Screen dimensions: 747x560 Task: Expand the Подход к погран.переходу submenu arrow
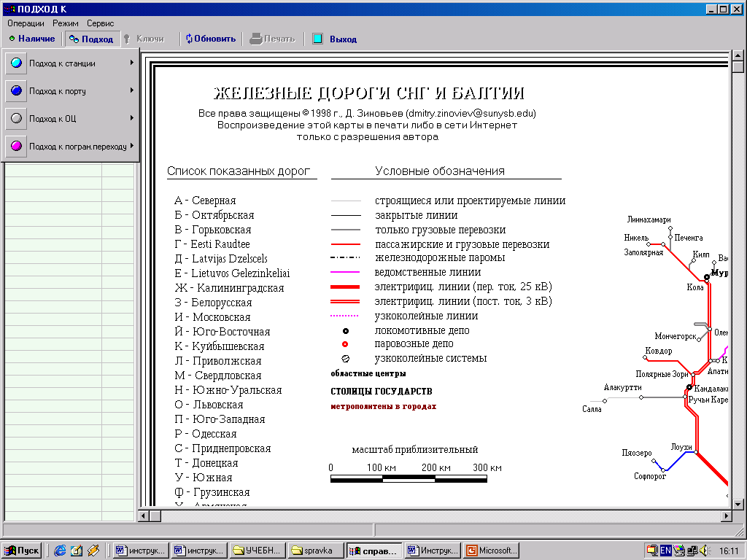click(131, 145)
